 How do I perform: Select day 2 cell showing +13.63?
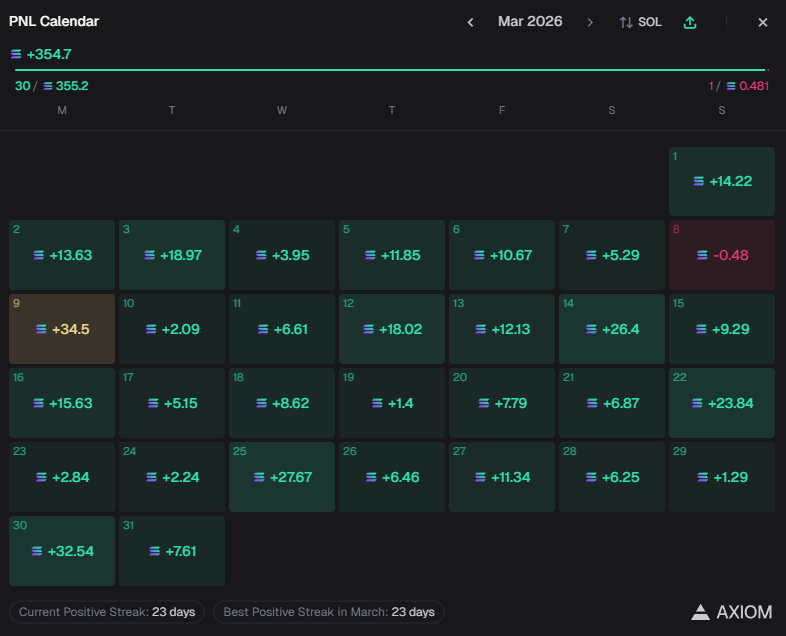[62, 255]
